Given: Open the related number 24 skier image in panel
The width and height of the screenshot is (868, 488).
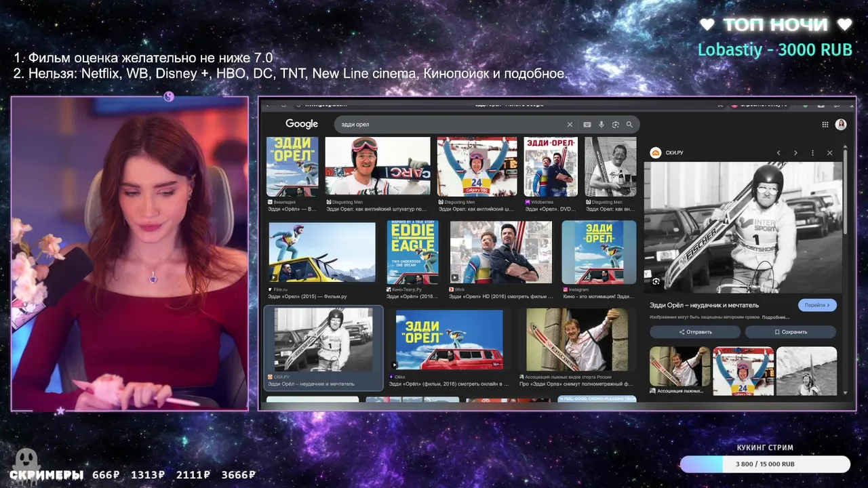Looking at the screenshot, I should 743,371.
